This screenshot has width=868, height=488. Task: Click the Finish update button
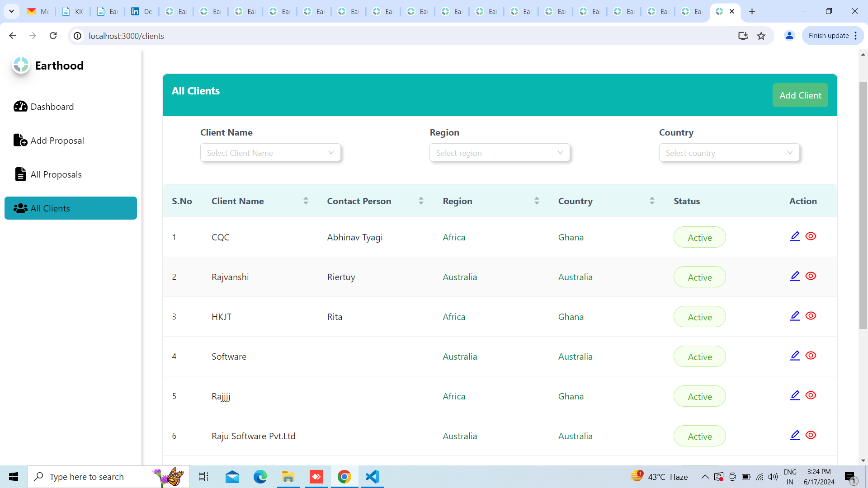(828, 36)
